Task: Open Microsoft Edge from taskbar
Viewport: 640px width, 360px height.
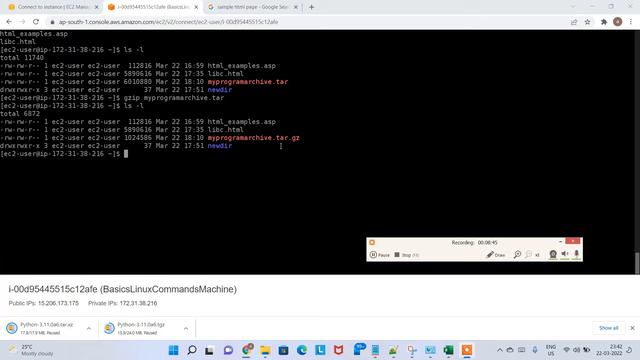Action: click(x=302, y=350)
